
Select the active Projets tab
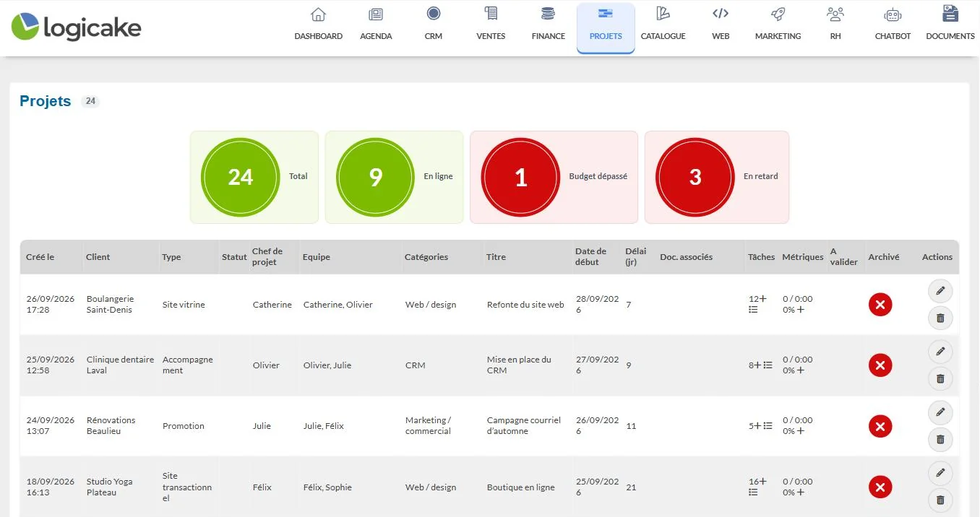click(606, 27)
